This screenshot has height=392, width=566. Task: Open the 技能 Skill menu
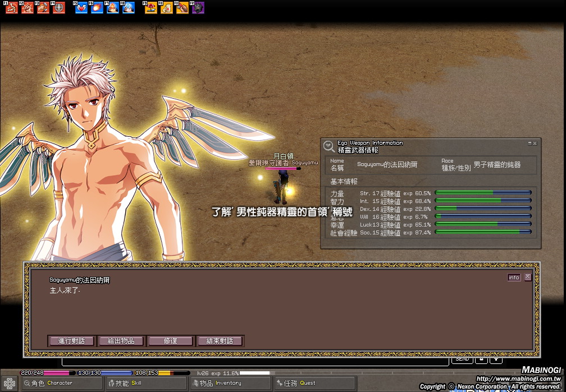tap(146, 384)
